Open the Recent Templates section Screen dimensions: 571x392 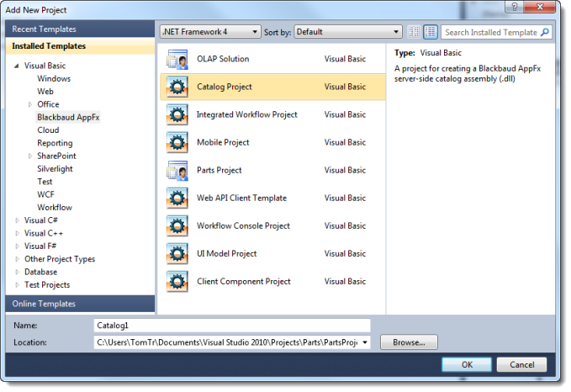pyautogui.click(x=80, y=29)
